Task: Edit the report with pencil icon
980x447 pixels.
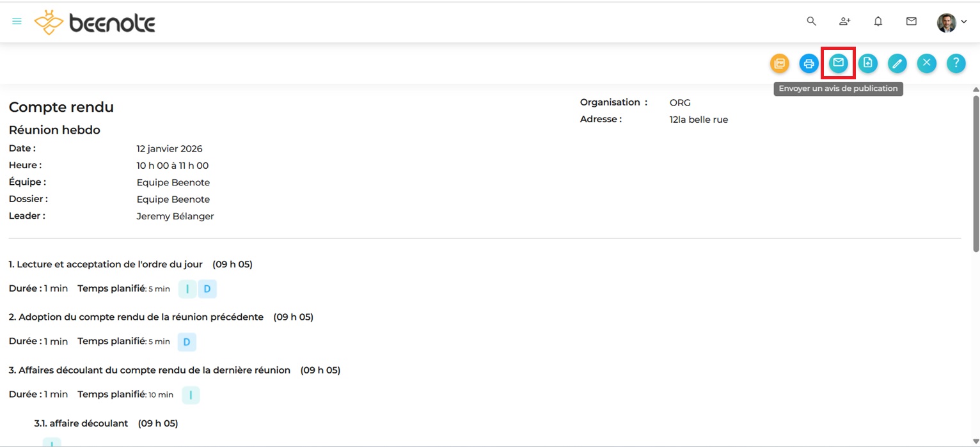Action: pos(897,63)
